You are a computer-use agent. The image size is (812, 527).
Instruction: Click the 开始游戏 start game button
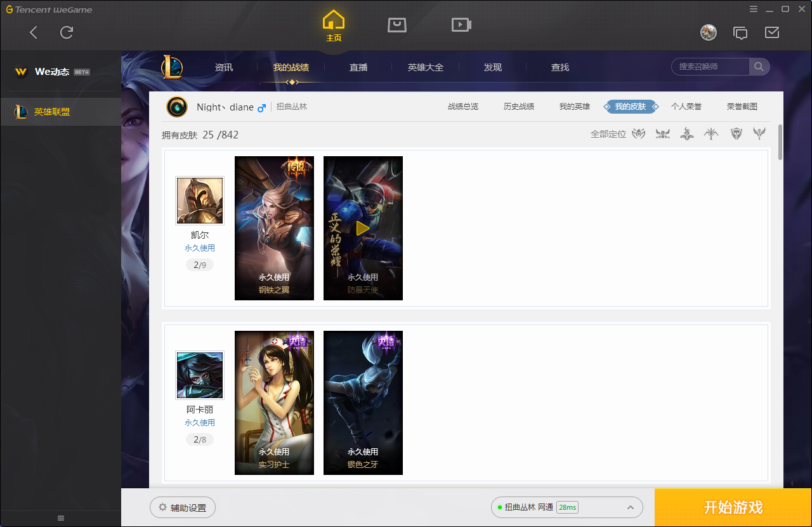pos(733,508)
